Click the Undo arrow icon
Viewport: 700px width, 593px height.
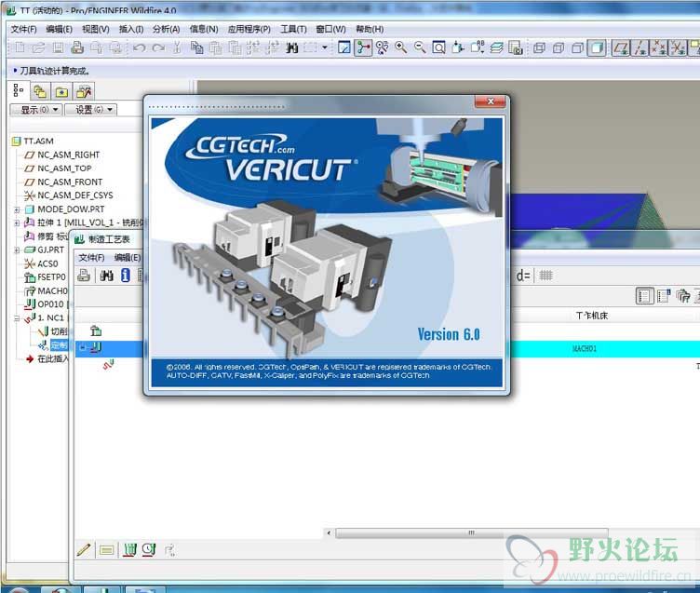point(140,47)
